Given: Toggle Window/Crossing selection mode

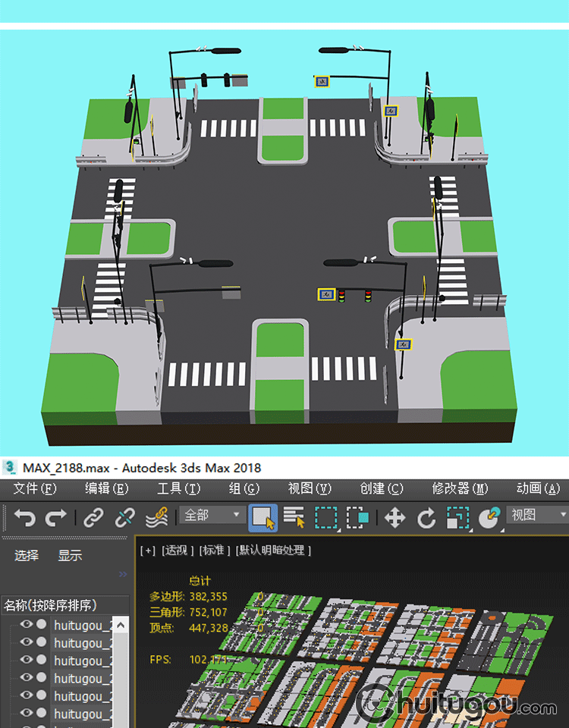Looking at the screenshot, I should coord(357,518).
